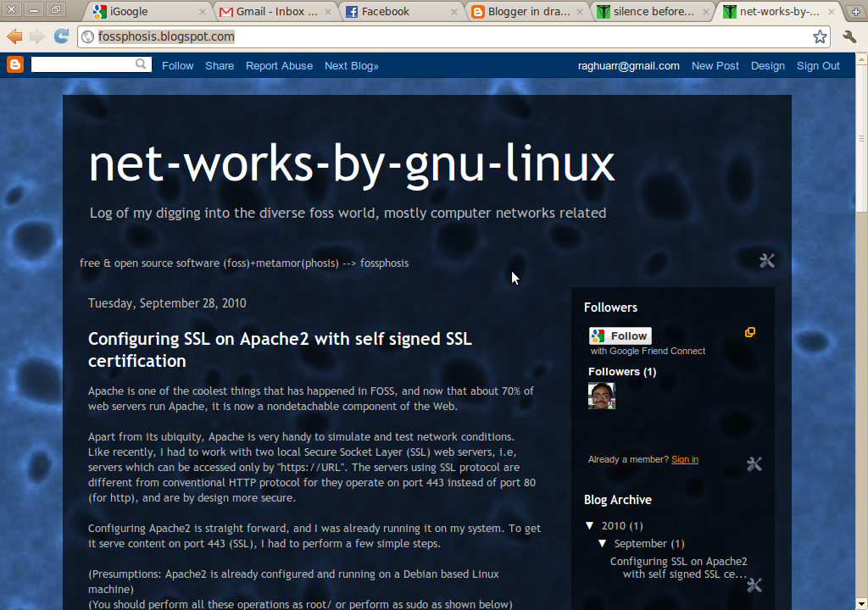Viewport: 868px width, 610px height.
Task: Click the raghuarr@gmail.com account text
Action: click(629, 66)
